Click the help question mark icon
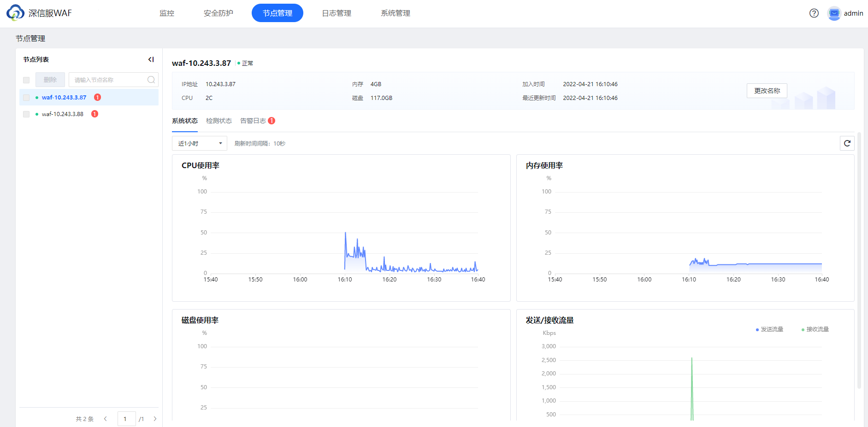Screen dimensions: 868x427 [814, 13]
